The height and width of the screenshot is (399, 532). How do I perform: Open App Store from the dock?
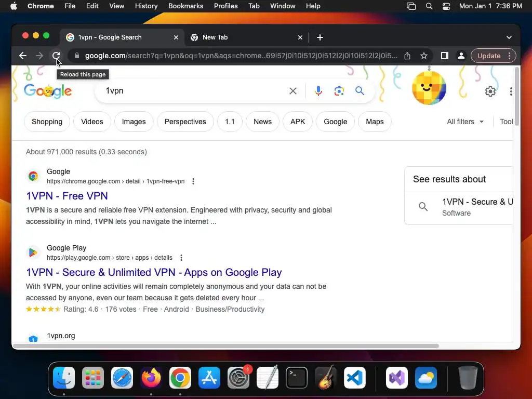pyautogui.click(x=209, y=378)
